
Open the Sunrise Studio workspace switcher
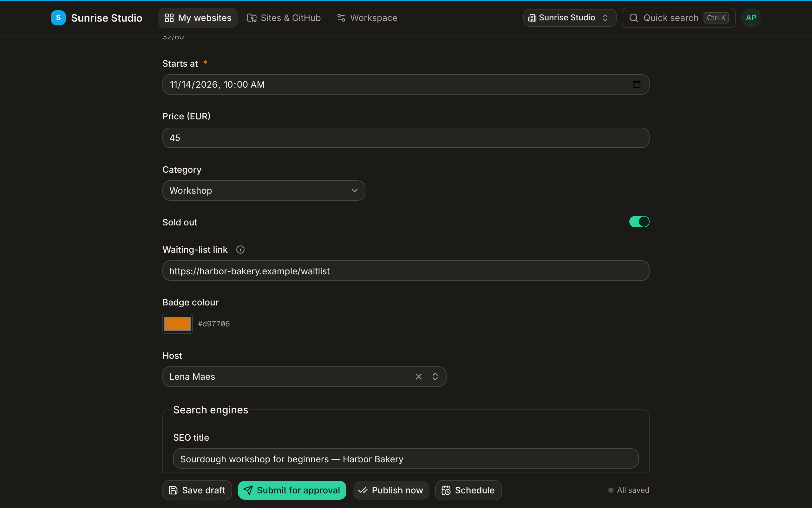[569, 18]
